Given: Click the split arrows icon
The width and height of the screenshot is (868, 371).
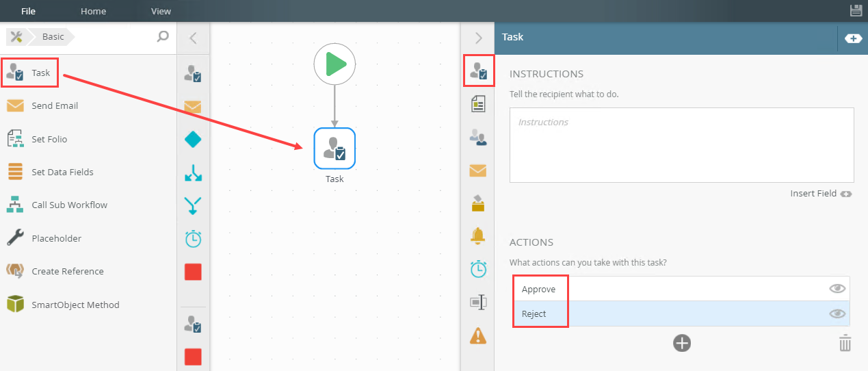Looking at the screenshot, I should pyautogui.click(x=193, y=172).
